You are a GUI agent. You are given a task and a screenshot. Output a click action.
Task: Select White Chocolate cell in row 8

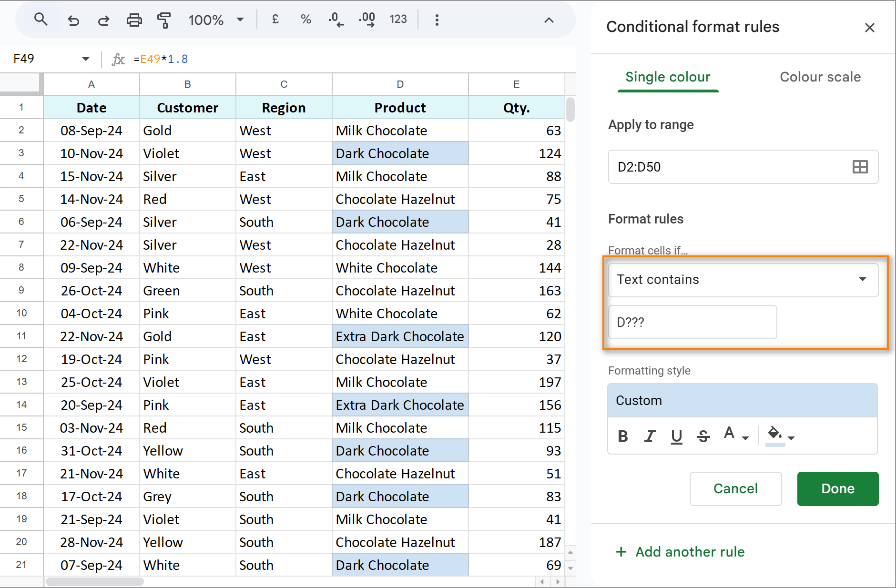(400, 268)
